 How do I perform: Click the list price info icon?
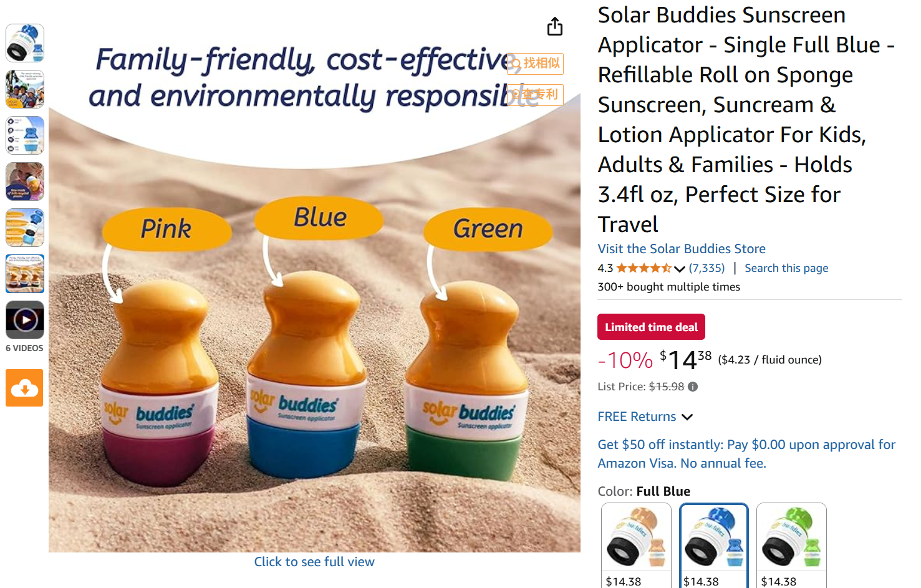[693, 387]
